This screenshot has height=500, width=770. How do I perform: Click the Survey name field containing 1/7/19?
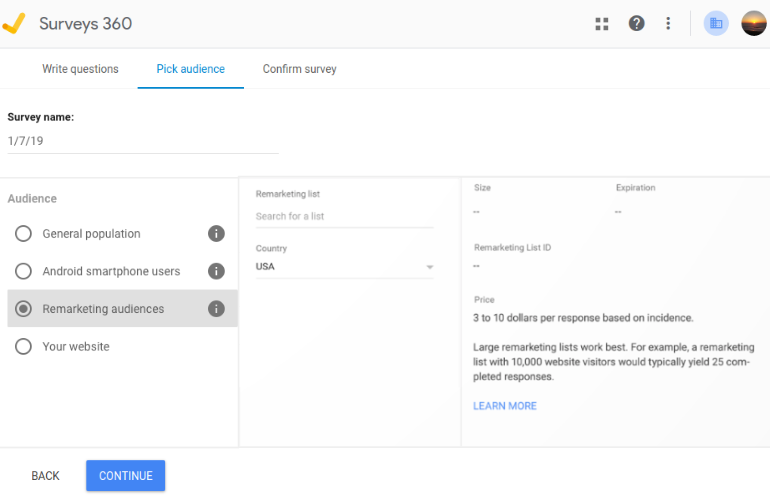click(143, 141)
